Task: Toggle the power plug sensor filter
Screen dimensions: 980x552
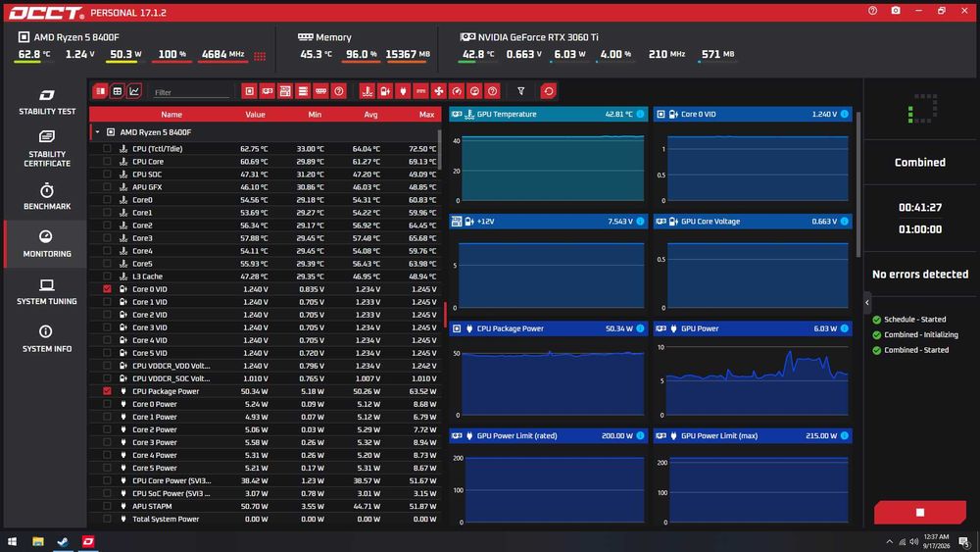Action: coord(403,91)
